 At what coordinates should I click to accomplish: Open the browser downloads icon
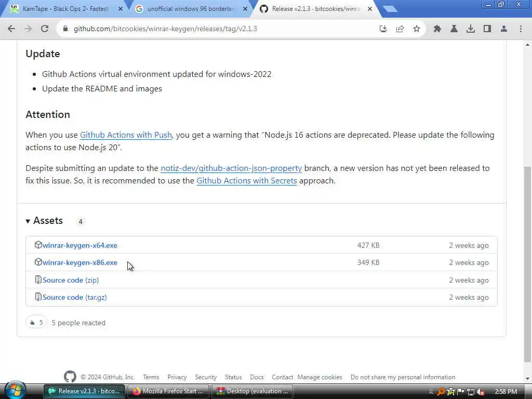[x=471, y=29]
